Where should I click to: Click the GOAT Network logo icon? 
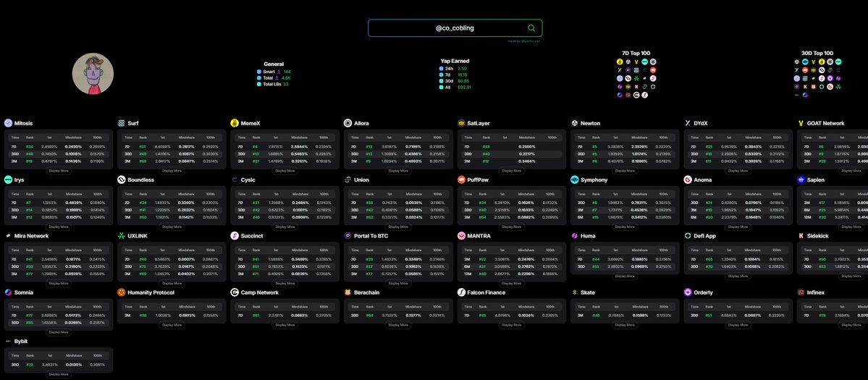pyautogui.click(x=801, y=123)
